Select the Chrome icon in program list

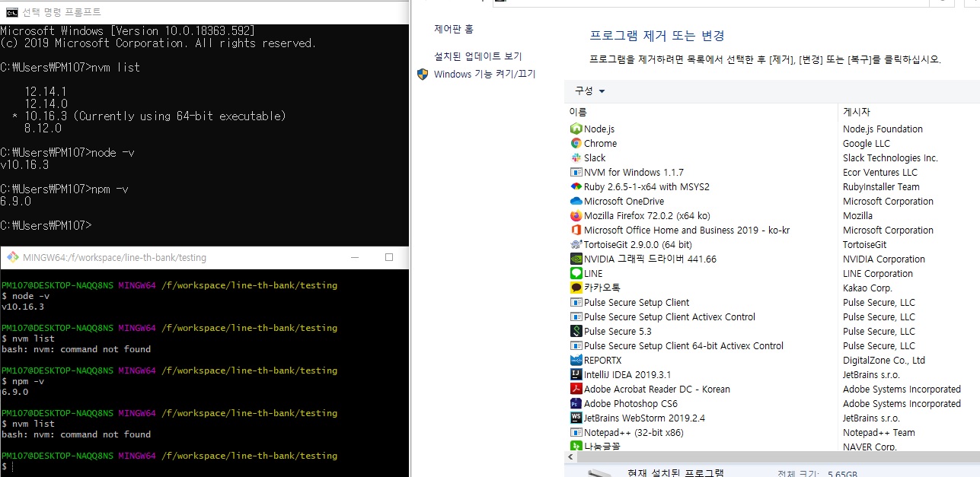(576, 144)
